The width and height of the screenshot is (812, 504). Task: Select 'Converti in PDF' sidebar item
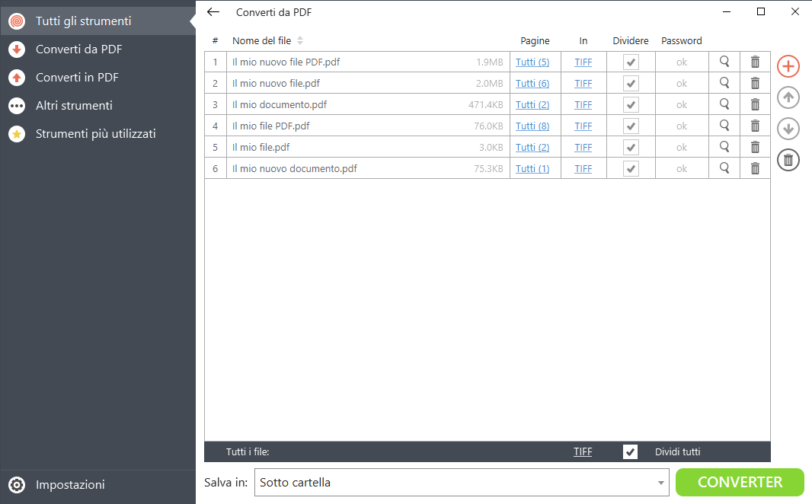(98, 78)
